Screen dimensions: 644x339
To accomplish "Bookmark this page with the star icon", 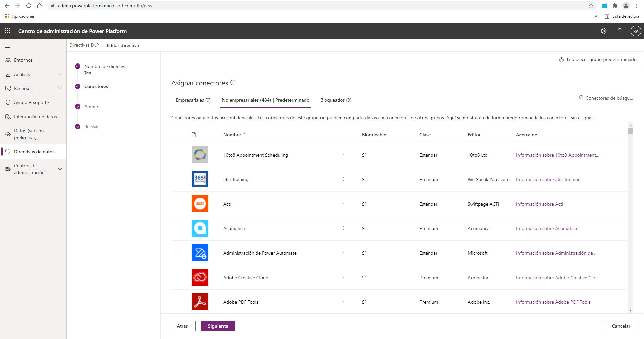I will point(591,6).
